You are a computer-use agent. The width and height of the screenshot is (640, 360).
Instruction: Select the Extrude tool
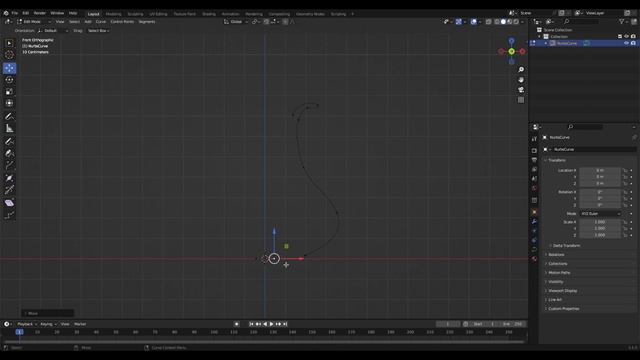click(9, 166)
